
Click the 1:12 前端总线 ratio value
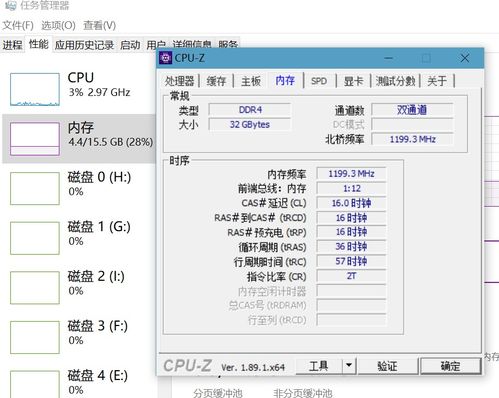(x=351, y=188)
